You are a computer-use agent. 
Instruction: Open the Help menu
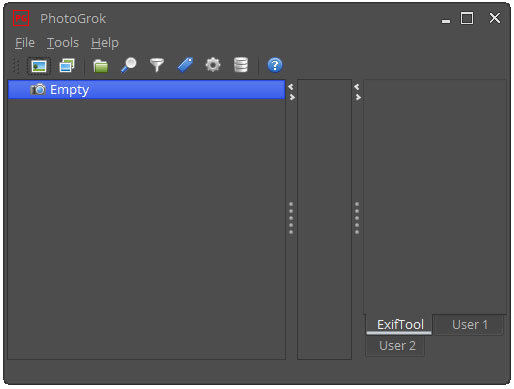click(x=105, y=43)
